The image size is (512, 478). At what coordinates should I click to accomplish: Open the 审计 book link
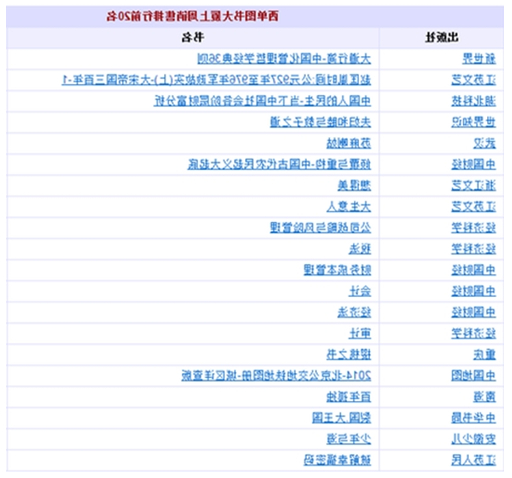pyautogui.click(x=360, y=333)
